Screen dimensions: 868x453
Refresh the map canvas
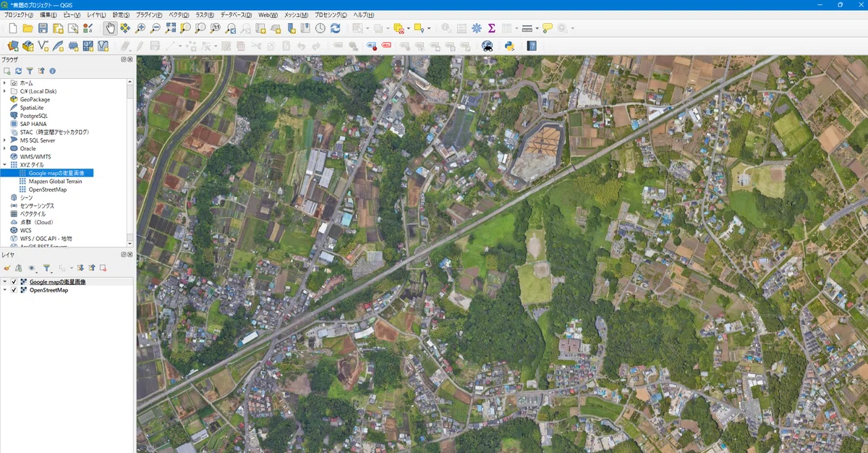[x=335, y=28]
